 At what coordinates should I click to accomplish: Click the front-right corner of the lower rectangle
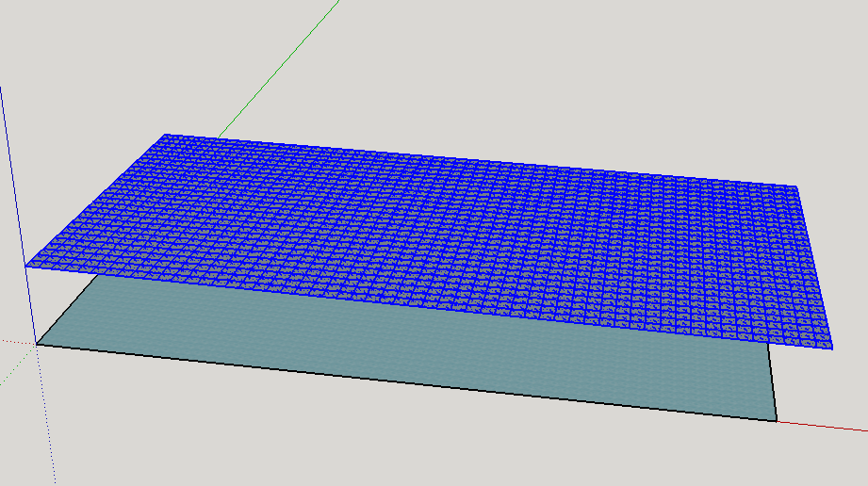(x=777, y=420)
